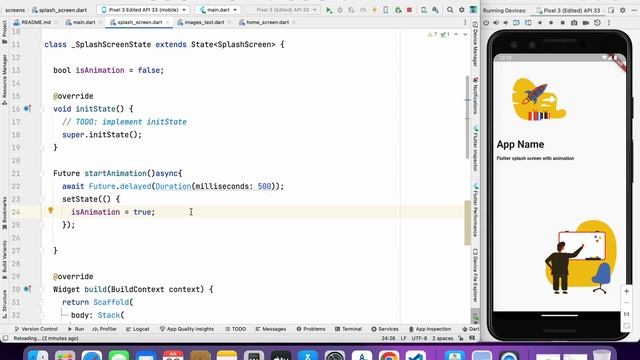
Task: Start emulator screen recording icon
Action: pos(585,23)
